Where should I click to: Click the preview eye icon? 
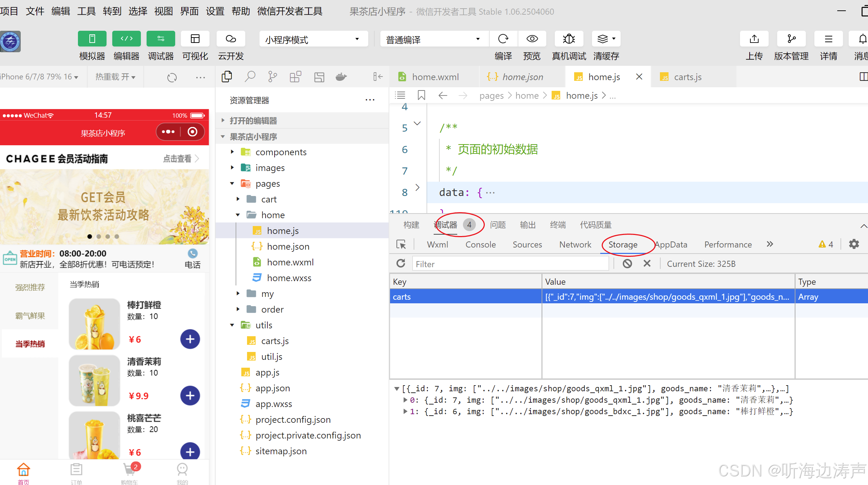(x=532, y=39)
